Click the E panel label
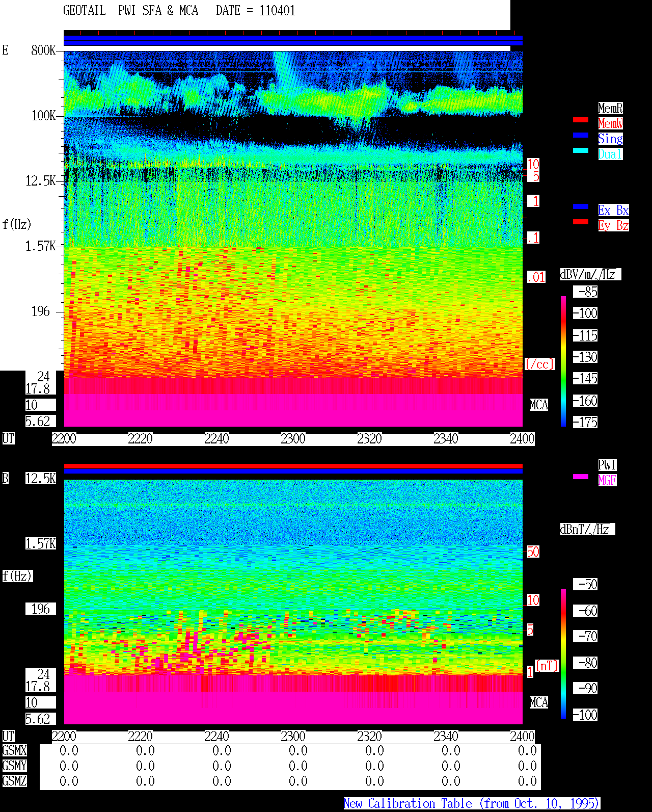Image resolution: width=652 pixels, height=812 pixels. point(5,50)
